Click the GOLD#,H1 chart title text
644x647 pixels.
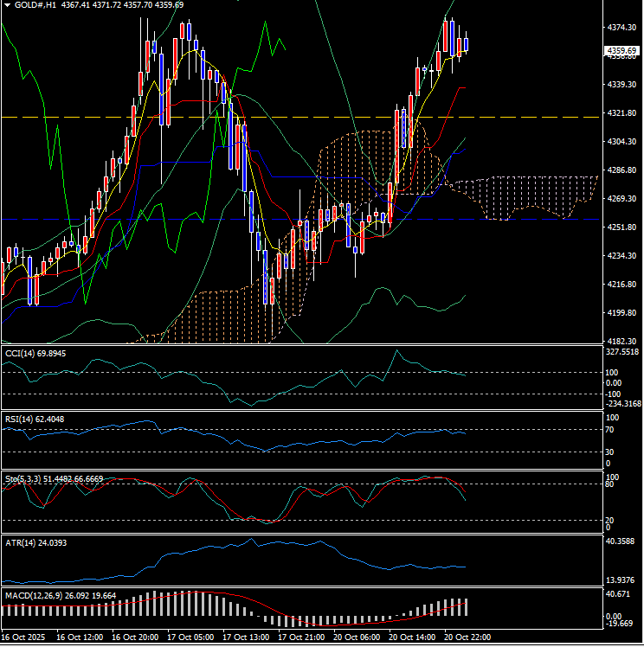(35, 5)
